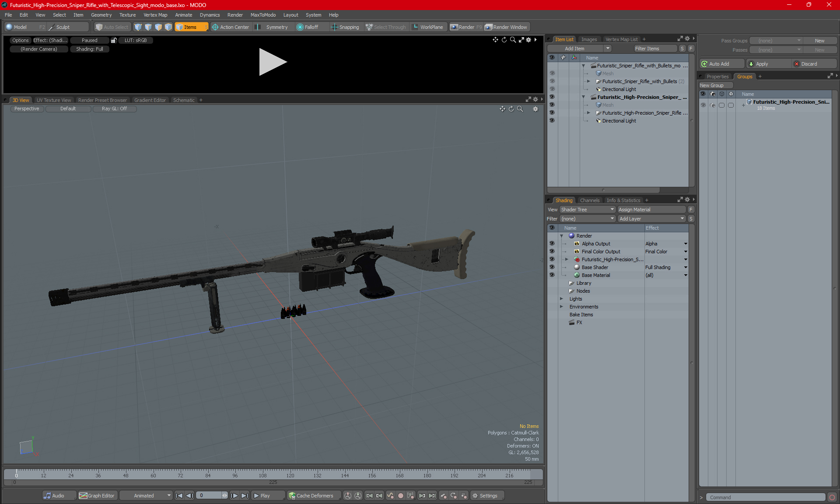Open the Render Window
Image resolution: width=840 pixels, height=504 pixels.
pyautogui.click(x=506, y=27)
